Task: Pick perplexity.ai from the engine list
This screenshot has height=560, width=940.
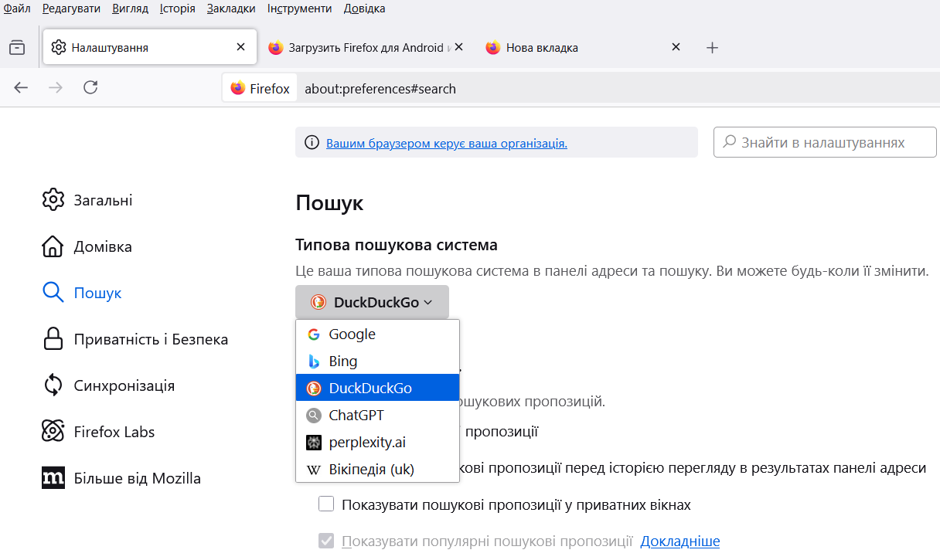Action: point(378,443)
